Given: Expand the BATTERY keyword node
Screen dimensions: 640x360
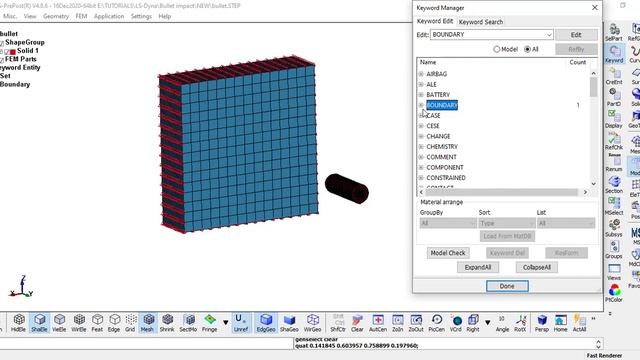Looking at the screenshot, I should point(421,95).
